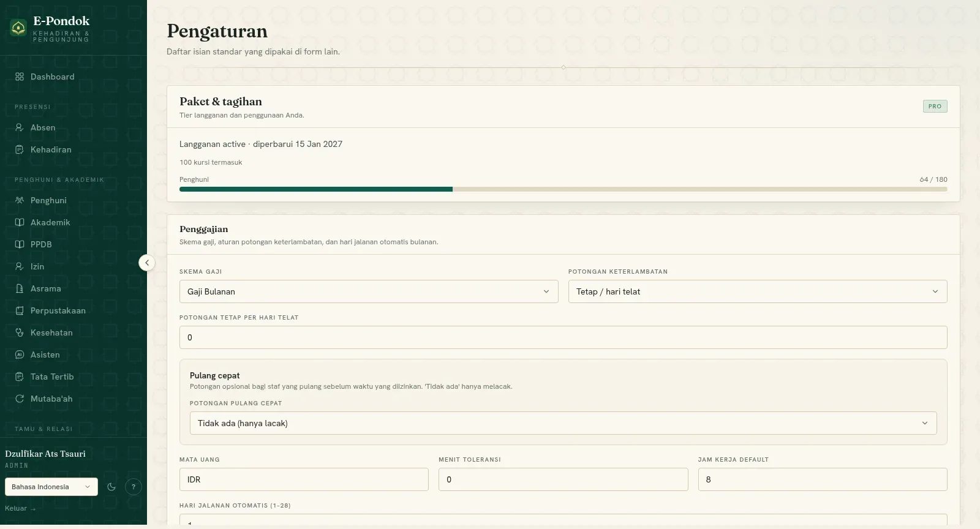Click the Kehadiran clipboard icon
Viewport: 980px width, 529px height.
click(20, 149)
